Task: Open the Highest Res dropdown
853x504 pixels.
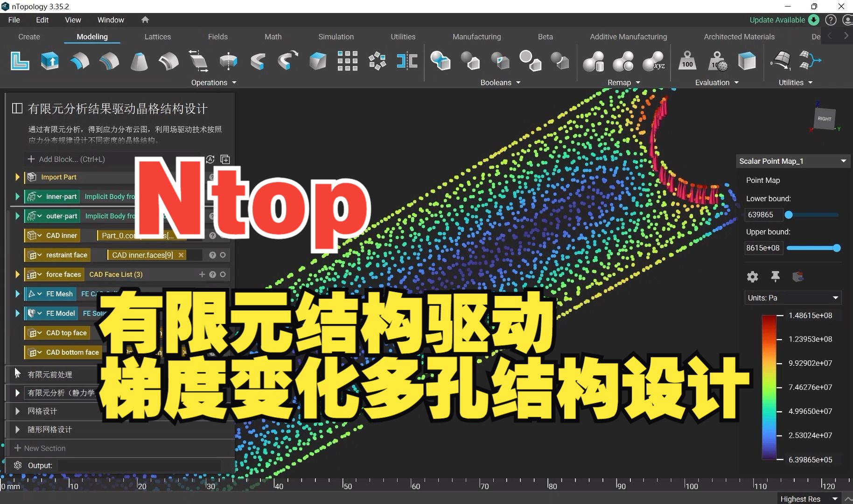Action: click(809, 499)
